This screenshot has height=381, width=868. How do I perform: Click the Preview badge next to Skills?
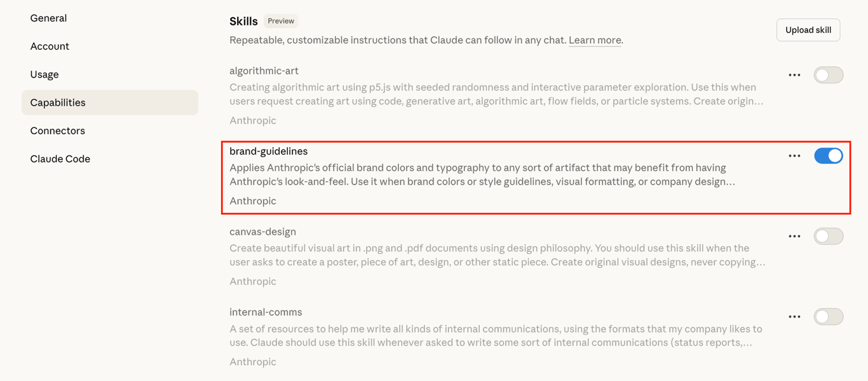coord(280,20)
